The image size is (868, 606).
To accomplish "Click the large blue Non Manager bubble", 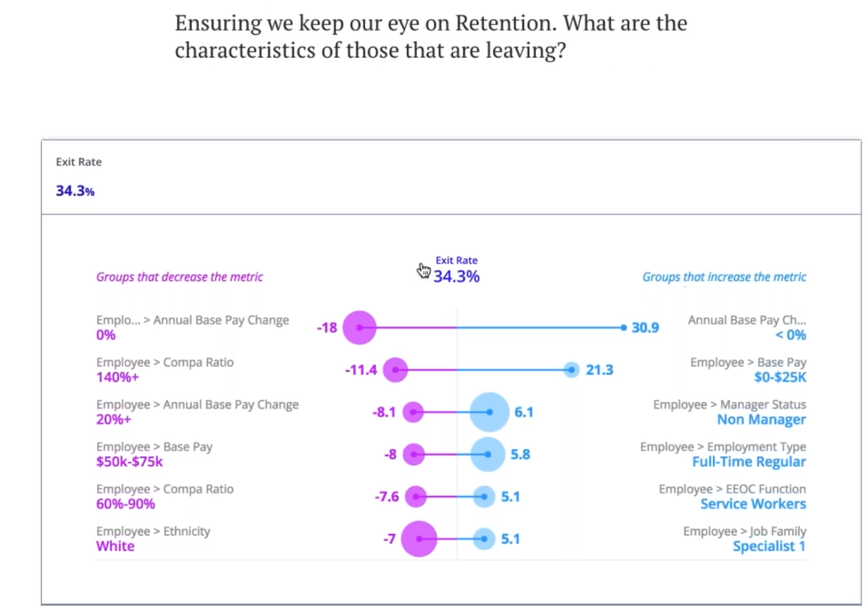I will point(489,412).
